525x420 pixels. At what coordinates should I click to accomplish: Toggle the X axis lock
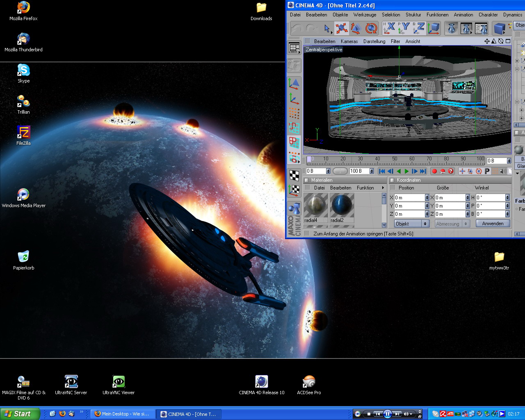click(389, 28)
